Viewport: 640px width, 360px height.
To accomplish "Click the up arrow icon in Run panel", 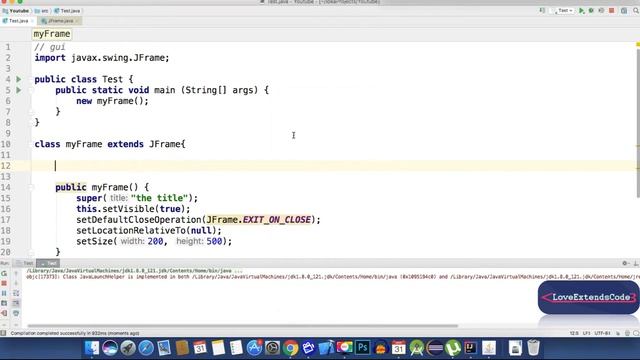I will [16, 273].
